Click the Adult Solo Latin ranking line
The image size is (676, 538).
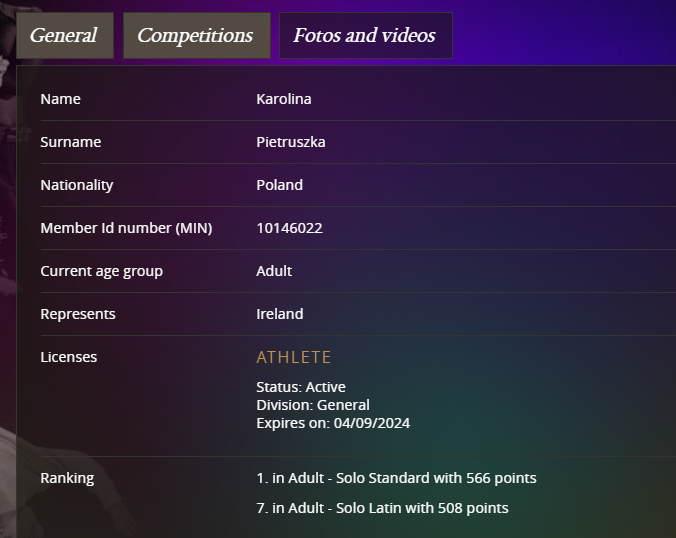click(x=382, y=508)
